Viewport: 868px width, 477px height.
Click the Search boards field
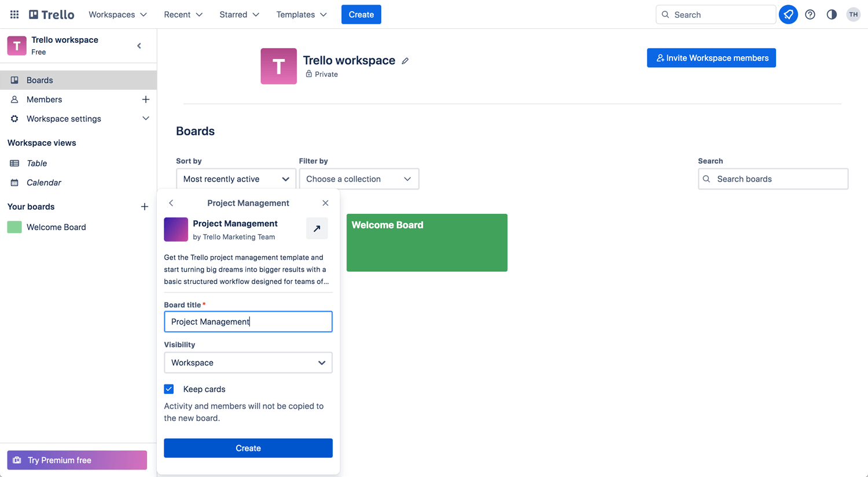coord(773,179)
